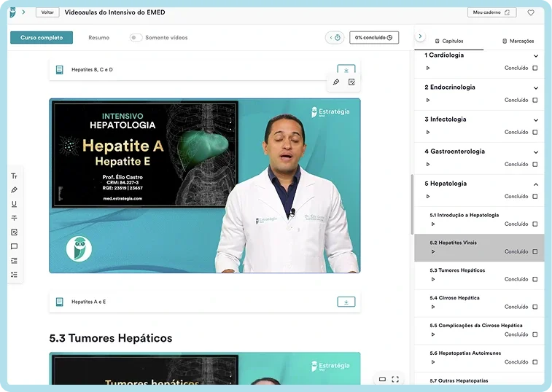The width and height of the screenshot is (552, 392).
Task: Mark 4 Gastroenterologia as Concluído
Action: coord(535,165)
